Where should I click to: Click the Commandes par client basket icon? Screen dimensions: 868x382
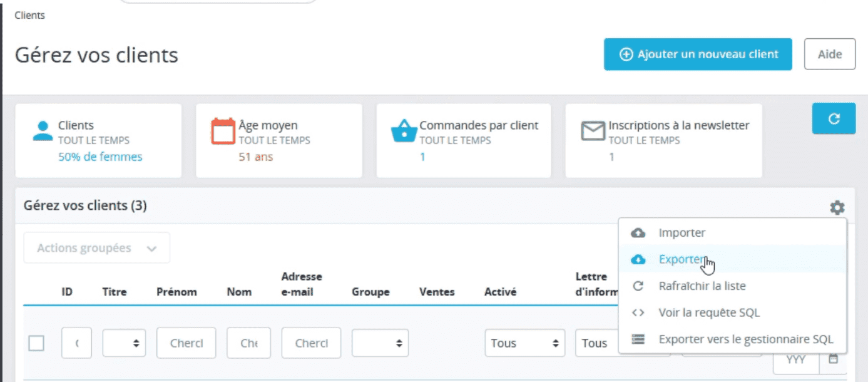pos(404,131)
